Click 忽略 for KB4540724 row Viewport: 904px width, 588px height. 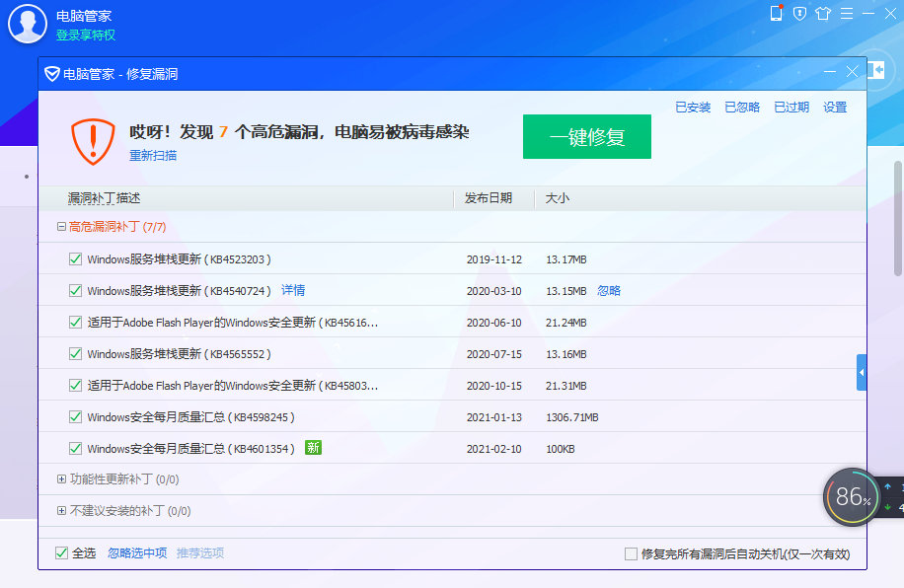click(609, 290)
